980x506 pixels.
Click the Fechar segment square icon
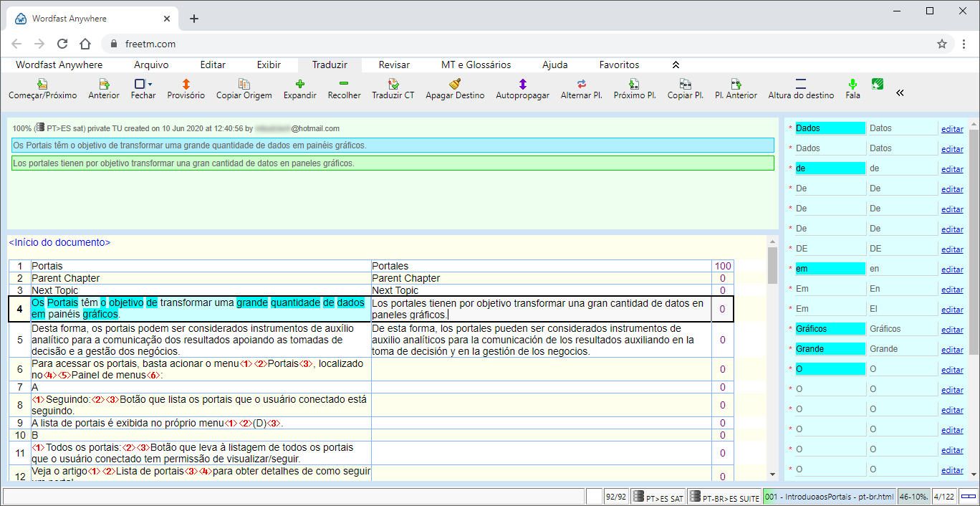pyautogui.click(x=140, y=84)
